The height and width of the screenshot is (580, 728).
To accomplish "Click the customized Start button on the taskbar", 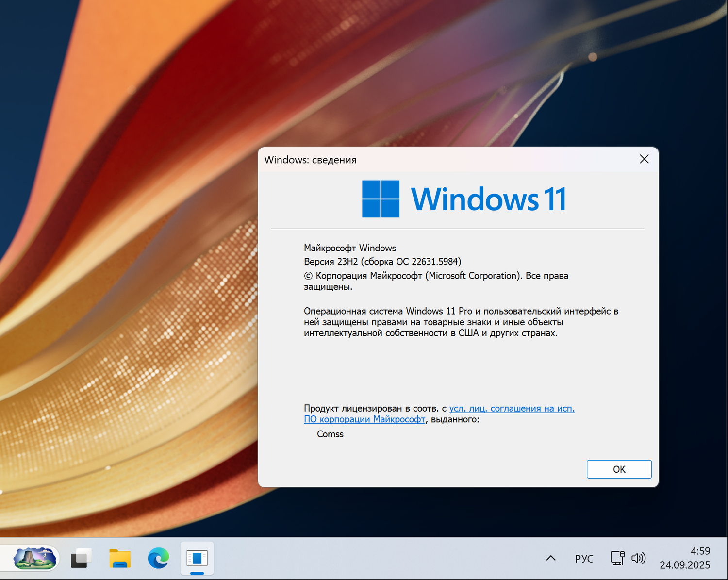I will tap(32, 558).
